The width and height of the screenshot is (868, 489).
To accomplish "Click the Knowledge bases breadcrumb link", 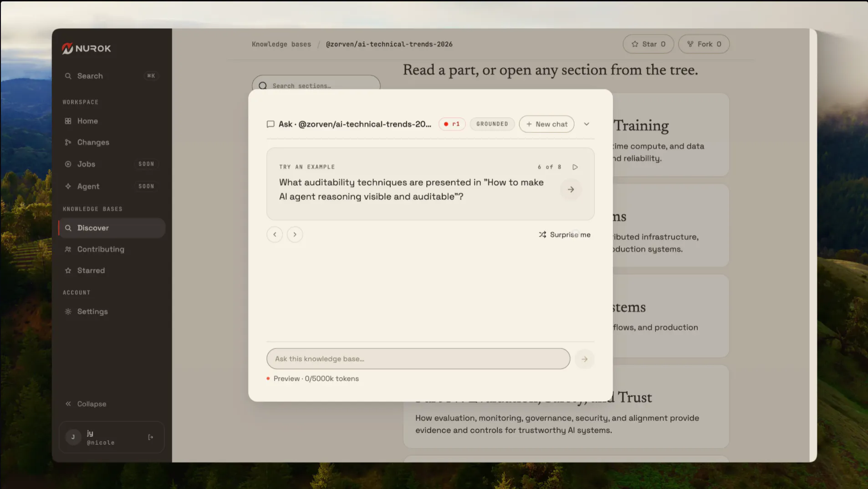I will tap(281, 44).
